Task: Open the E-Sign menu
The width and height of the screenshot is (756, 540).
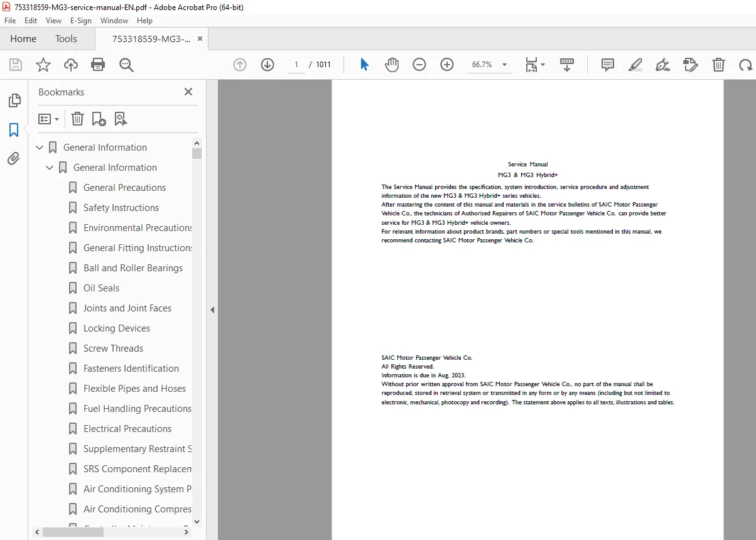Action: pyautogui.click(x=81, y=21)
